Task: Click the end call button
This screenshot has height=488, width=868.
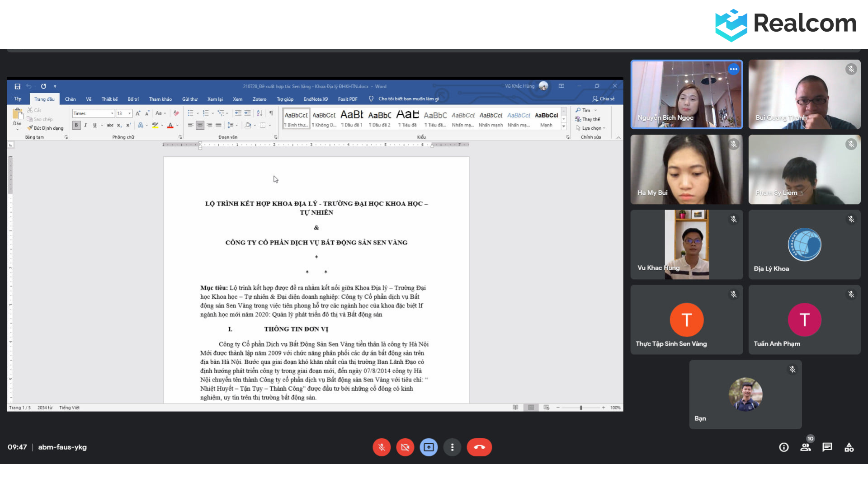Action: click(x=479, y=447)
